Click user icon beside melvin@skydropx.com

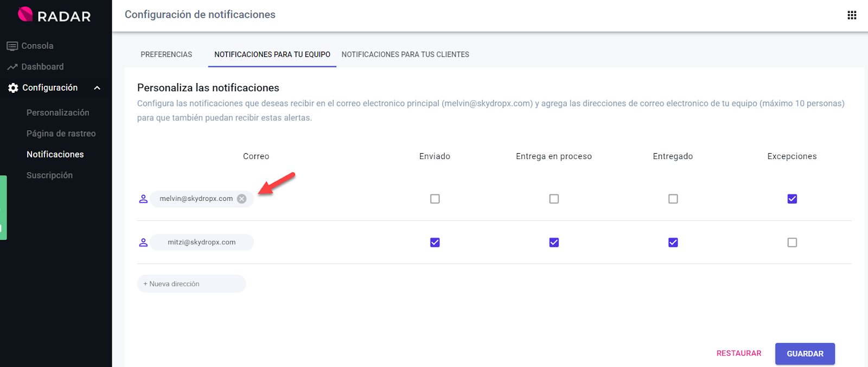(x=143, y=199)
